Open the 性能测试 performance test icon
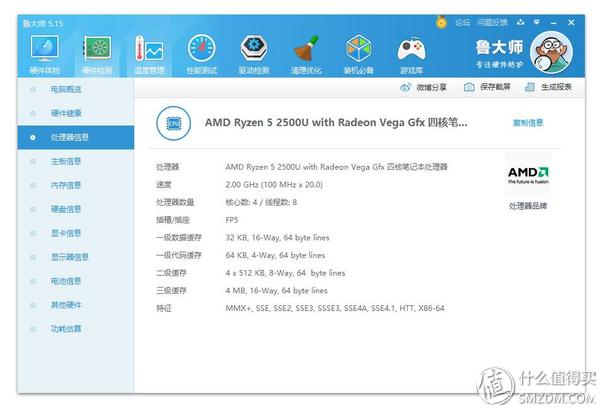Viewport: 600px width, 410px height. point(202,54)
